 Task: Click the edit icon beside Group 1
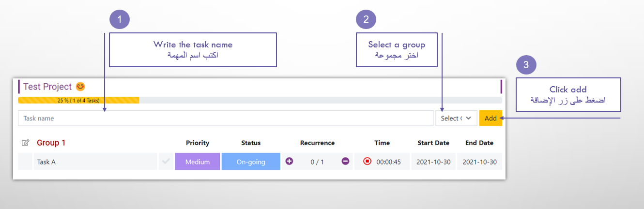(26, 143)
